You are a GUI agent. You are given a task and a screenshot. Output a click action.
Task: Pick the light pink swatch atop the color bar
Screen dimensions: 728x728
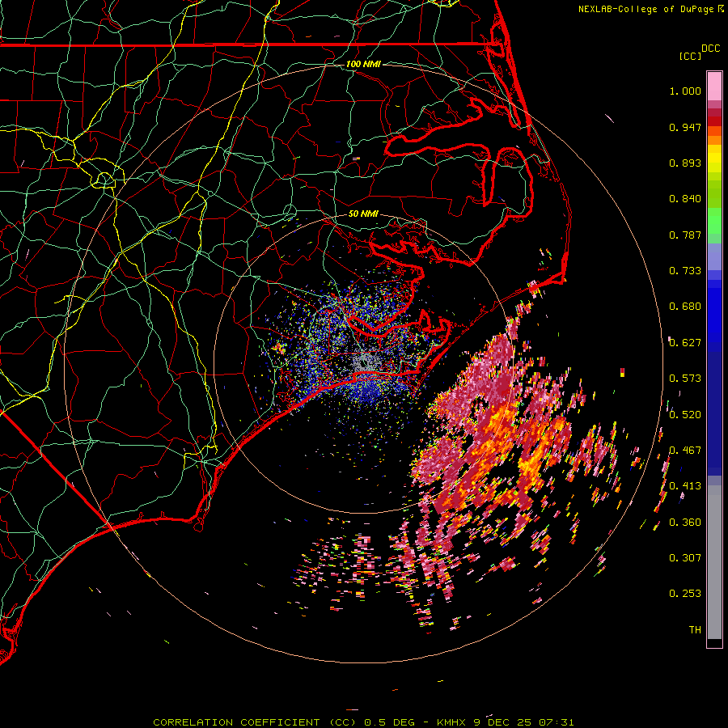(x=714, y=86)
